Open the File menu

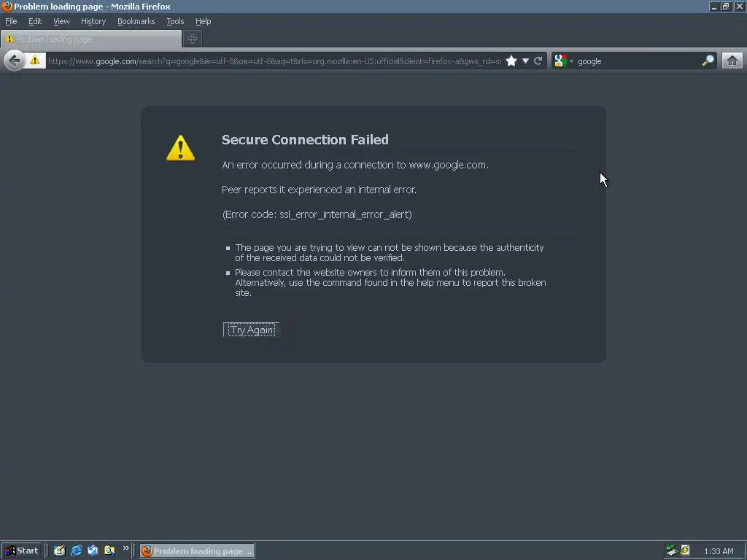click(x=11, y=21)
